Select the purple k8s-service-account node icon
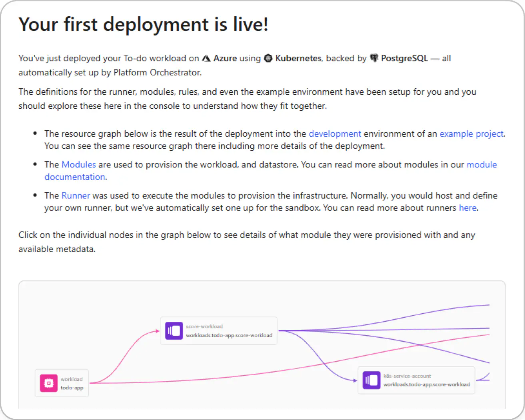525x420 pixels. [371, 380]
